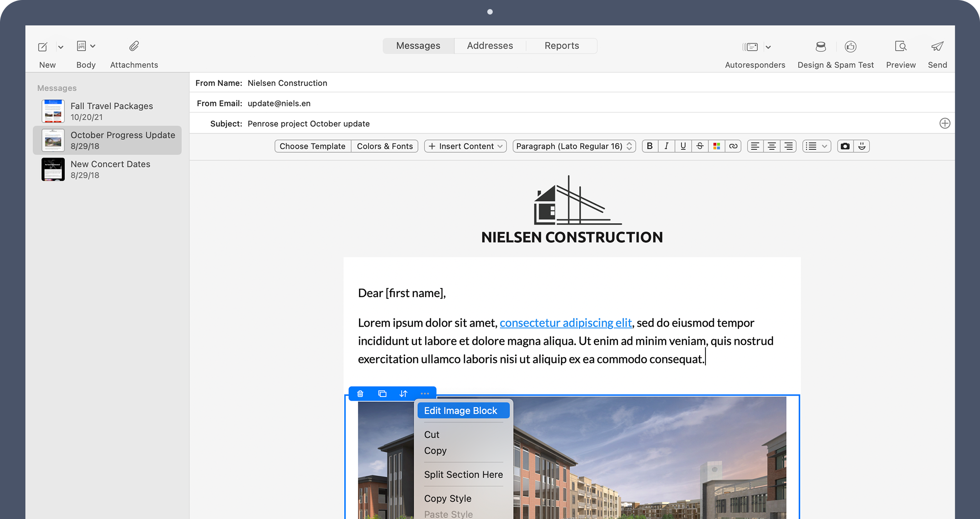Click Split Section Here in context menu

463,474
